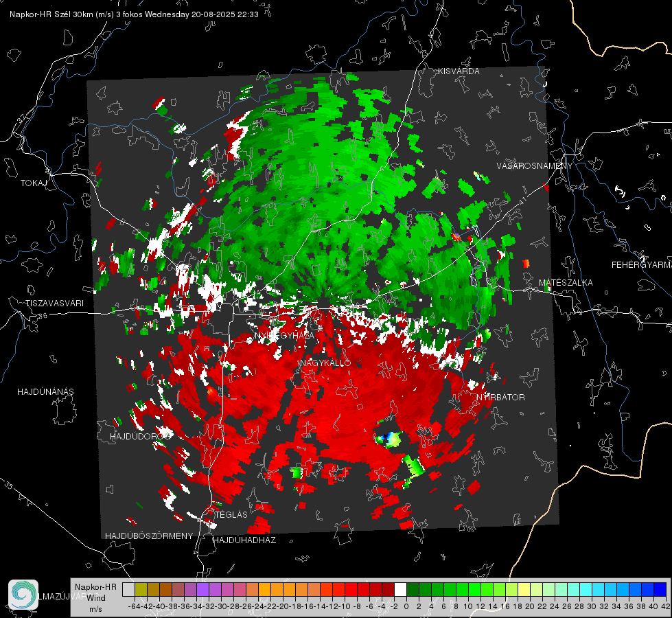Click the Wind label in the legend
Screen dimensions: 672x618
96,598
